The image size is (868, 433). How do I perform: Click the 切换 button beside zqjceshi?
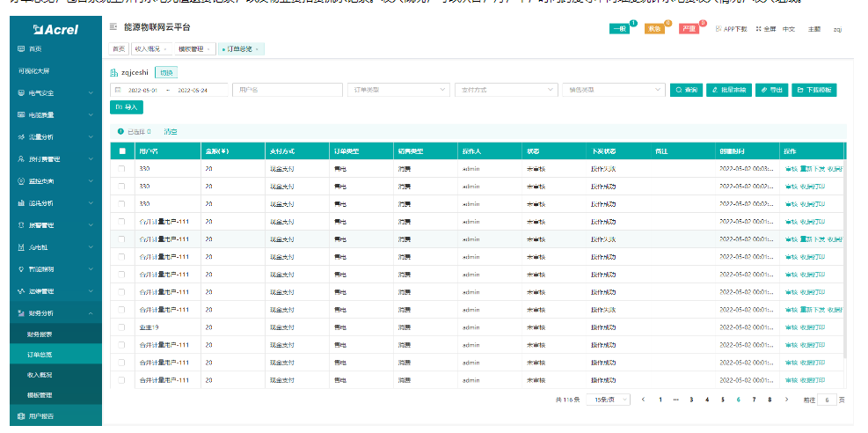pyautogui.click(x=166, y=72)
